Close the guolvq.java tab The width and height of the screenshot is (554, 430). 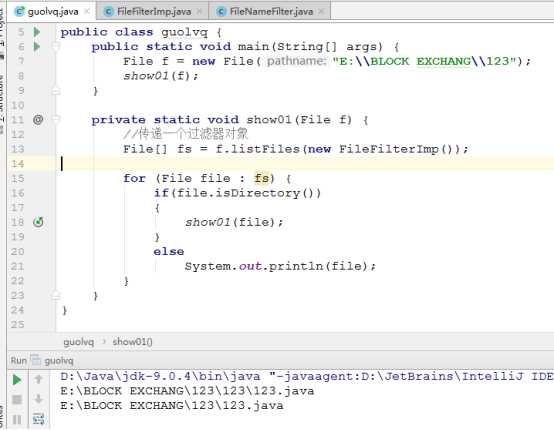coord(87,12)
